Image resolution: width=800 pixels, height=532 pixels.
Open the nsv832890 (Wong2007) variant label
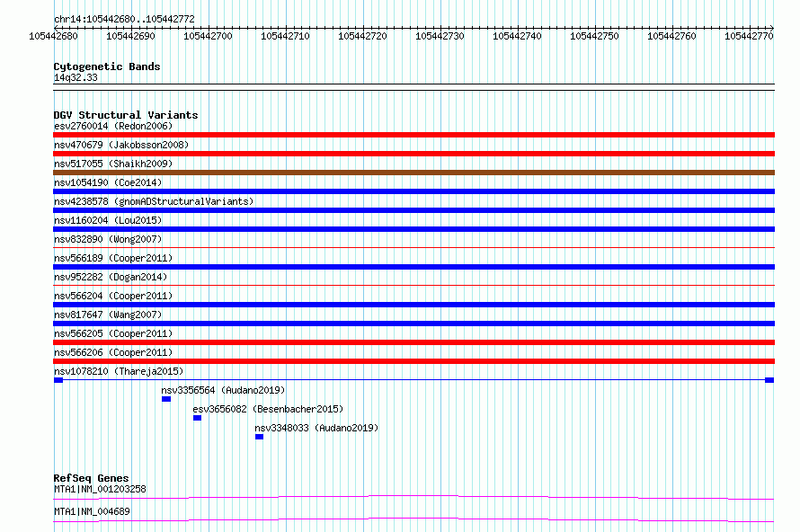tap(108, 239)
